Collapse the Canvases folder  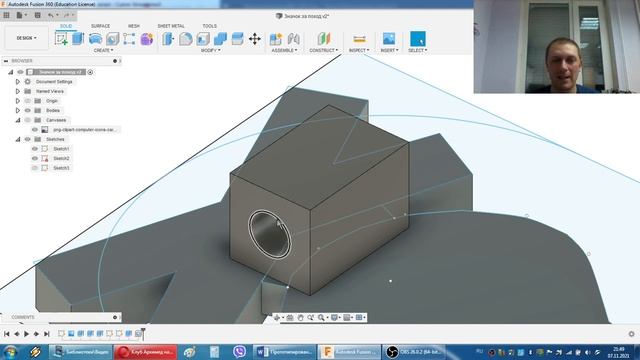click(x=18, y=120)
